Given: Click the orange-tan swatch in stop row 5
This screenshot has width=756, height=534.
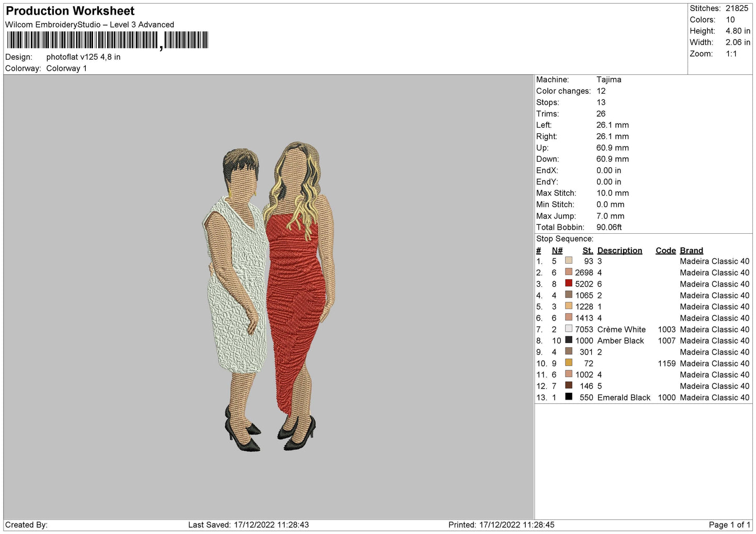Looking at the screenshot, I should [568, 306].
